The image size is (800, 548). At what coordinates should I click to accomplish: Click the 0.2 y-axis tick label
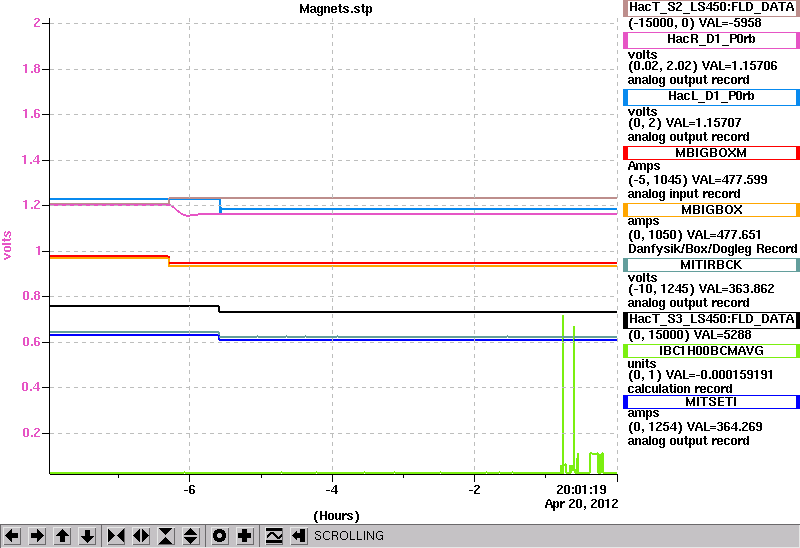coord(31,433)
